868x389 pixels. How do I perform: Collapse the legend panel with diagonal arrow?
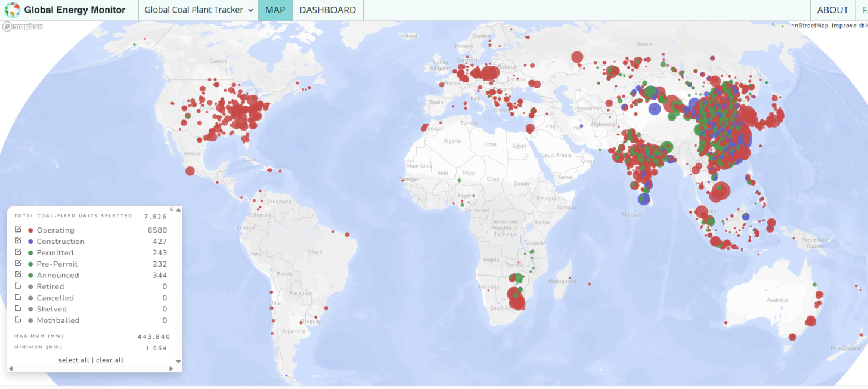coord(172,209)
